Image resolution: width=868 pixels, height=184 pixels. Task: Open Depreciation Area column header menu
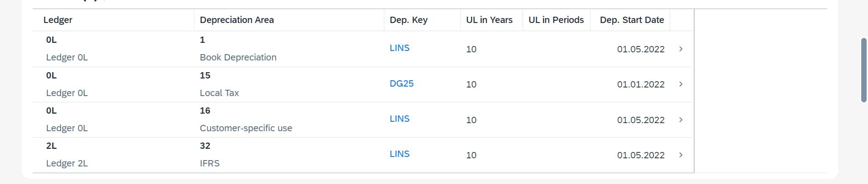236,20
